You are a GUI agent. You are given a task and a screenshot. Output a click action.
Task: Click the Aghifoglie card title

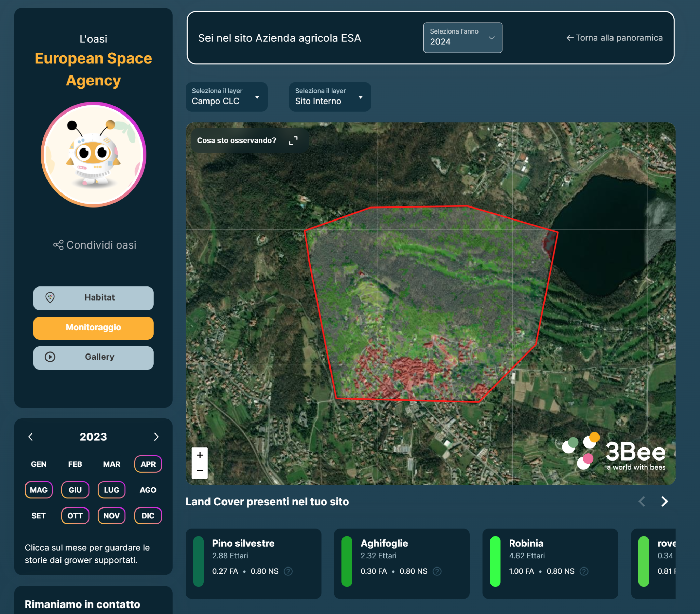(x=384, y=544)
